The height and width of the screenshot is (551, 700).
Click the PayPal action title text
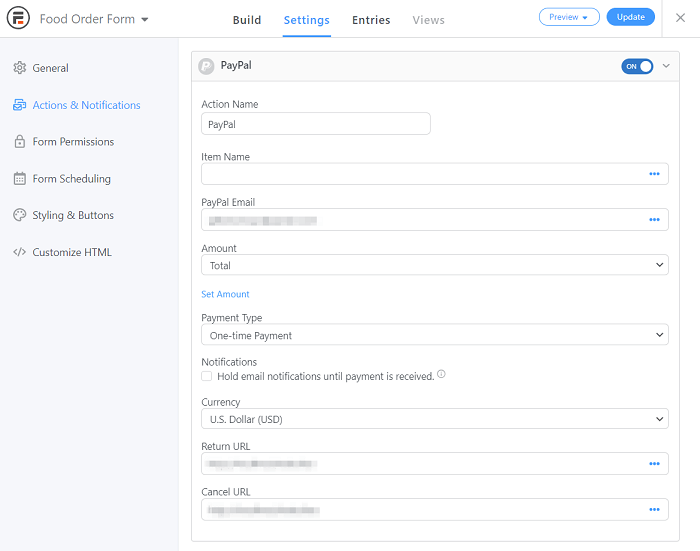[236, 66]
